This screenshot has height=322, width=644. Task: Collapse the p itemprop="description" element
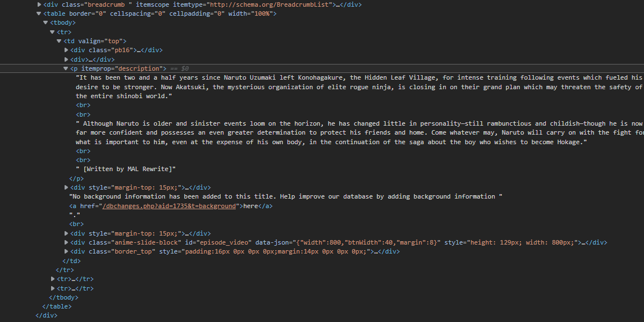[66, 68]
